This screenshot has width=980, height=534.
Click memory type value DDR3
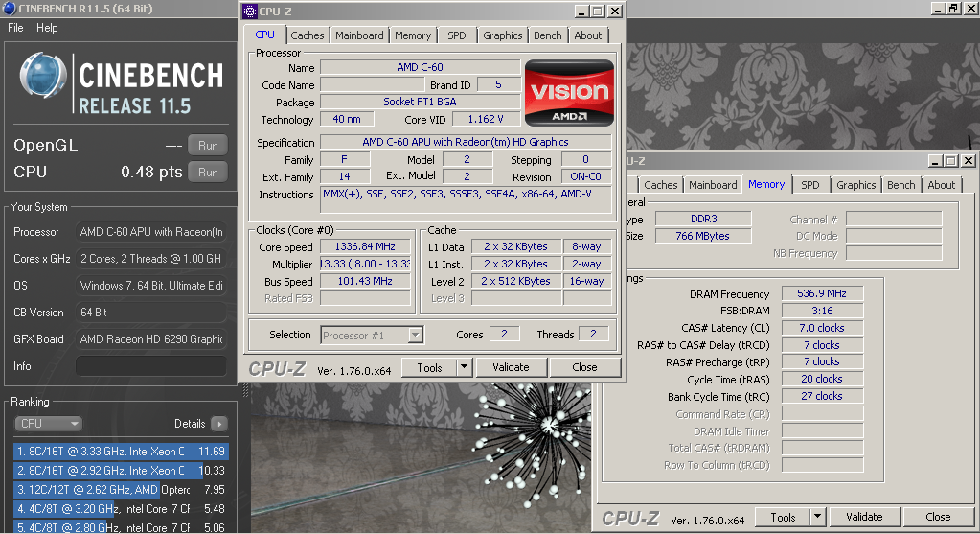pyautogui.click(x=703, y=219)
